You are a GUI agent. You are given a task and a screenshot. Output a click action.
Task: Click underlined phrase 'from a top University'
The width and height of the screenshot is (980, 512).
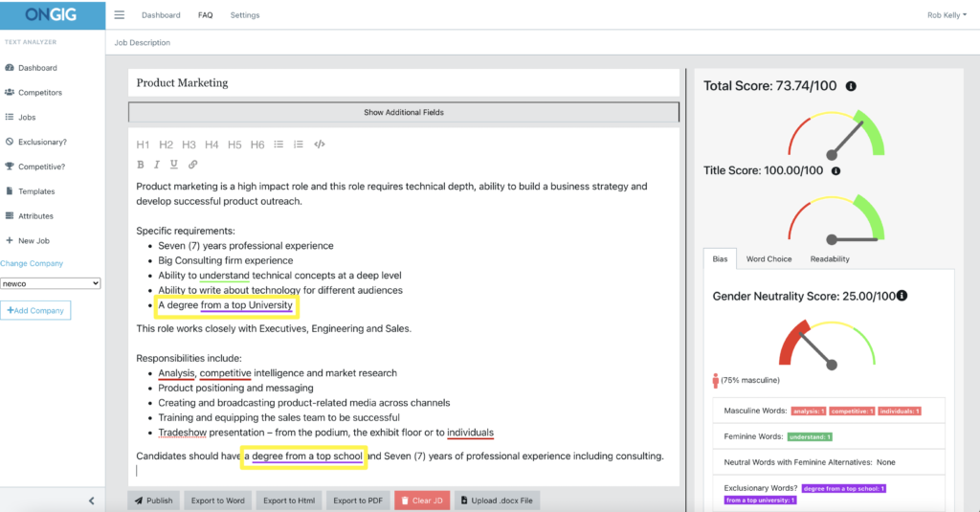pos(246,305)
